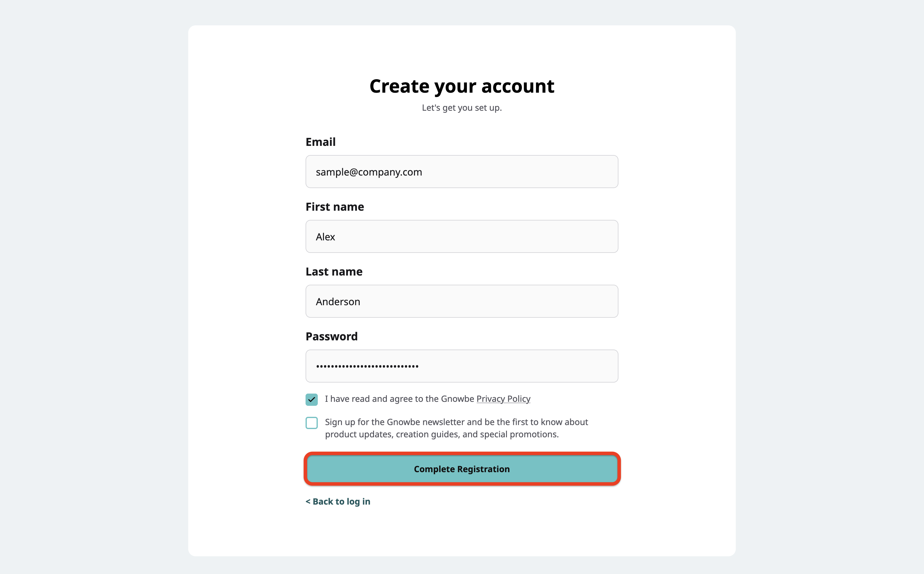
Task: Click the newsletter signup description text
Action: tap(456, 428)
